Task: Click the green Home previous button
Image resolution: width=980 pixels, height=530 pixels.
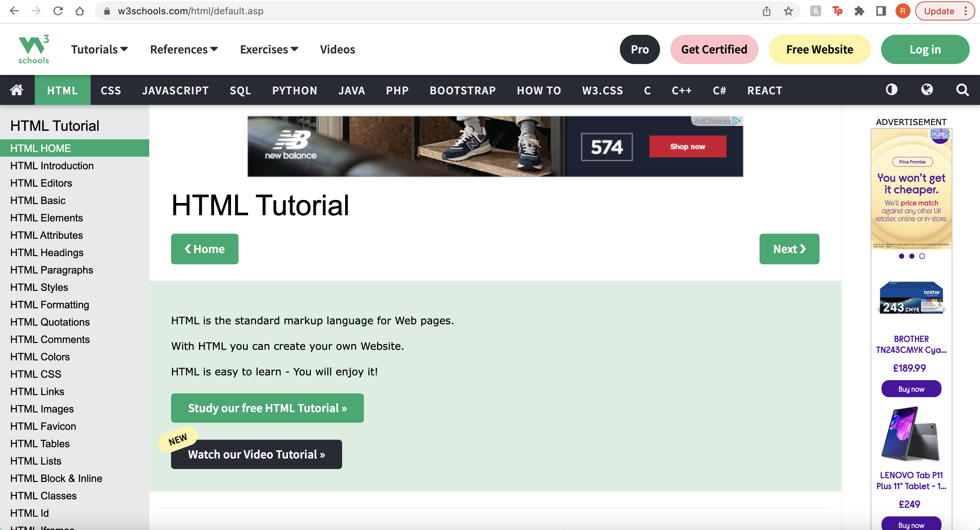Action: [x=205, y=249]
